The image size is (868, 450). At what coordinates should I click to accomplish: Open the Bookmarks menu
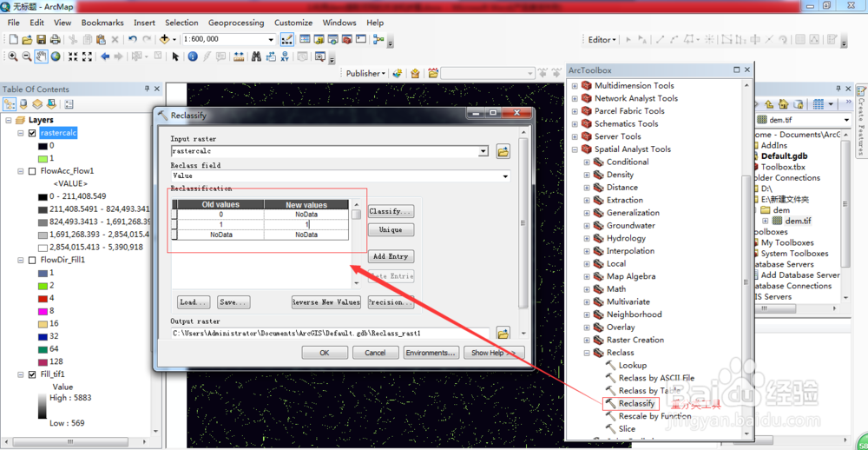102,23
